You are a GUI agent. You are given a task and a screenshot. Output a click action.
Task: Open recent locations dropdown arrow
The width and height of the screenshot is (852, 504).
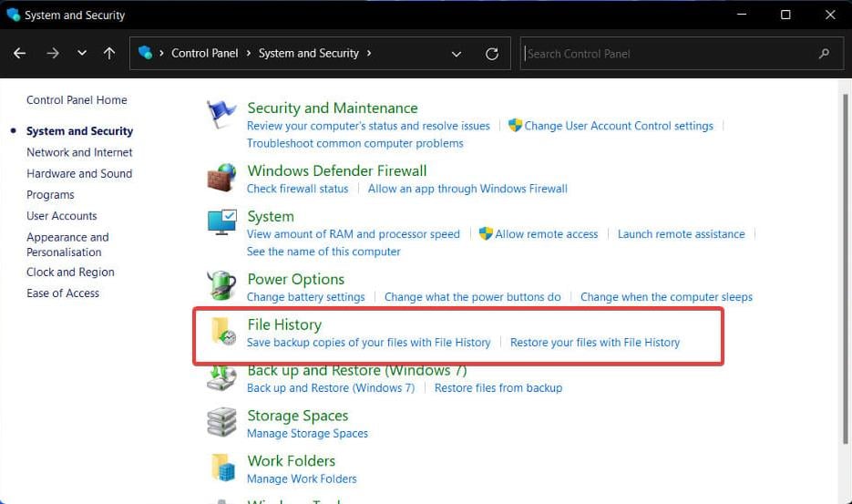[x=82, y=53]
